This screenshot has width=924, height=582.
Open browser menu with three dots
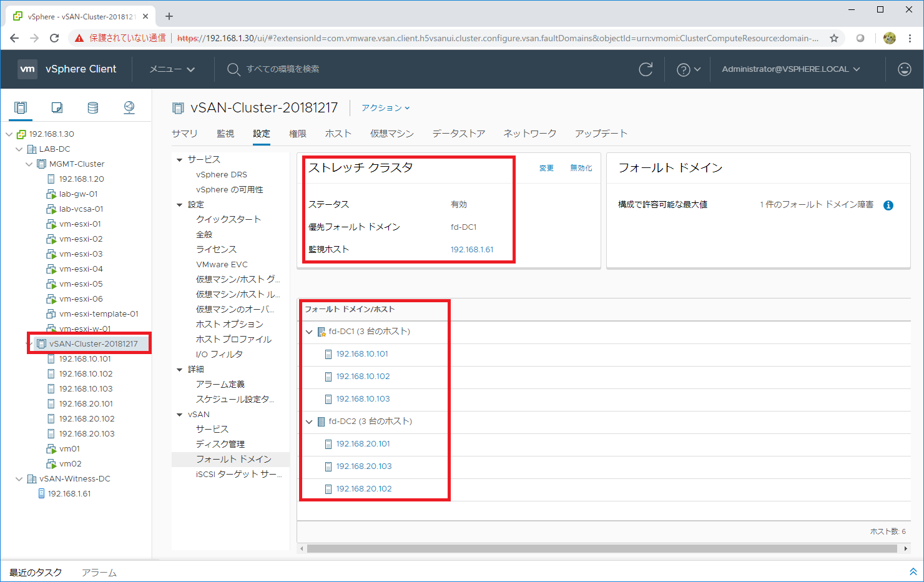(x=910, y=38)
